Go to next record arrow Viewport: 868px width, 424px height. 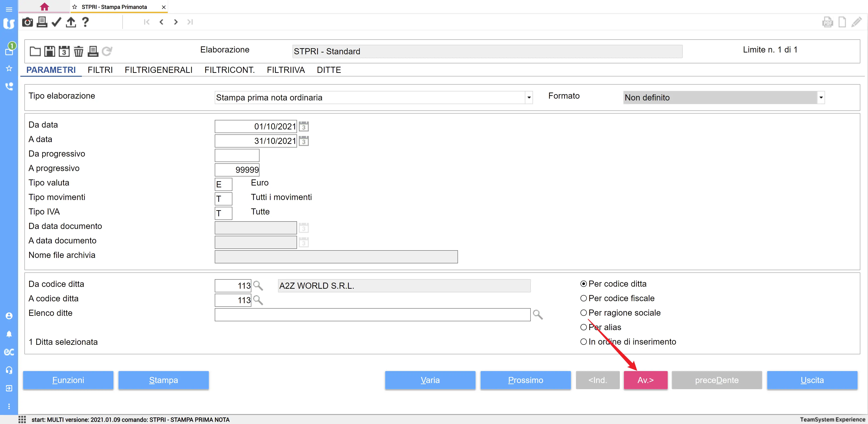[176, 22]
